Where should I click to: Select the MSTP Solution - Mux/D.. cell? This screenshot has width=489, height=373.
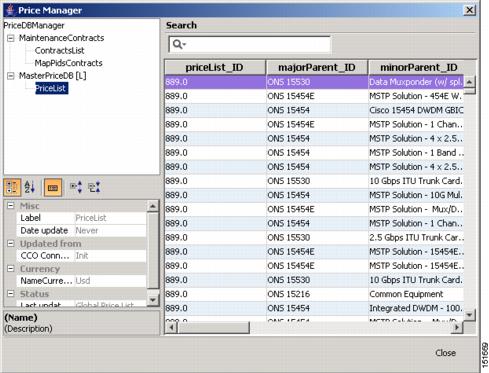(416, 209)
